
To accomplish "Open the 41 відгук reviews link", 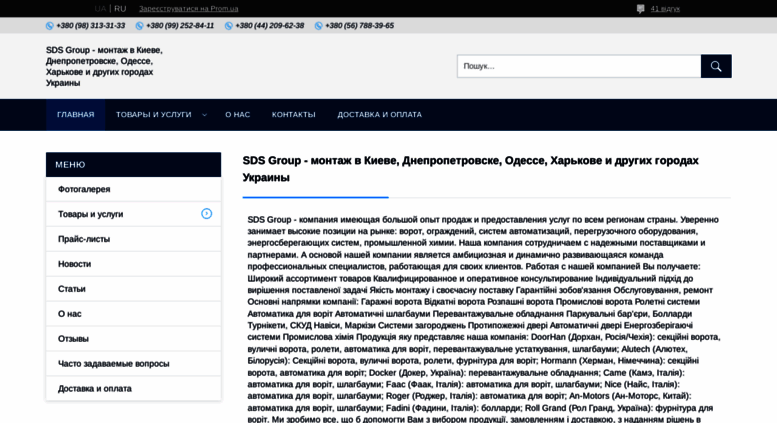I will [665, 8].
